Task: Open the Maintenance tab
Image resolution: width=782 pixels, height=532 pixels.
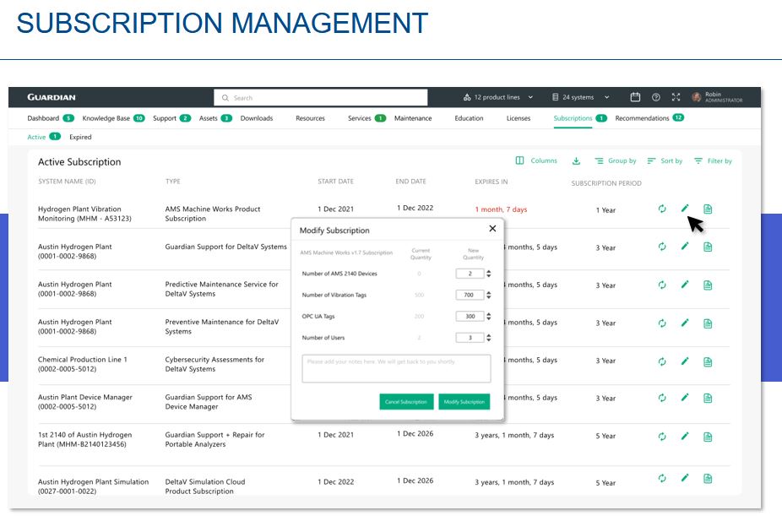Action: [x=413, y=118]
